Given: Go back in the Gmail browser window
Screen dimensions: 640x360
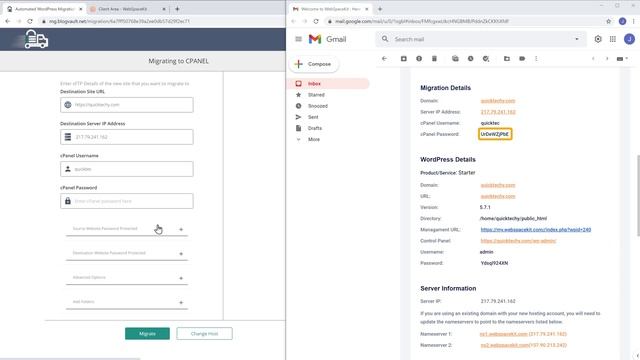Looking at the screenshot, I should tap(293, 21).
